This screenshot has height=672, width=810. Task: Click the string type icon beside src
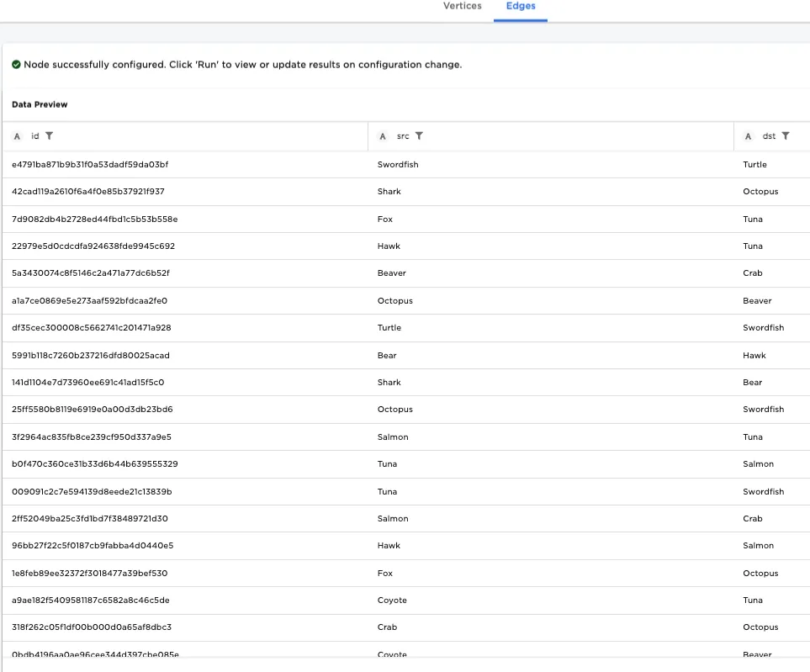pyautogui.click(x=383, y=136)
